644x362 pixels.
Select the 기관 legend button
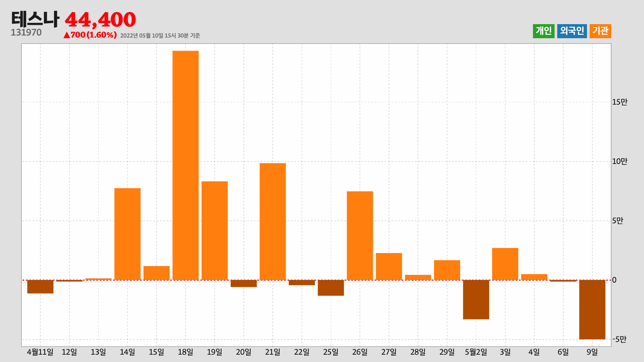coord(600,31)
